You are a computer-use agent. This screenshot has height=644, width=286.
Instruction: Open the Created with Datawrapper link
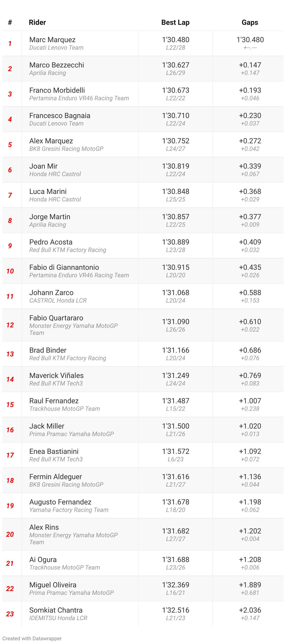[32, 638]
